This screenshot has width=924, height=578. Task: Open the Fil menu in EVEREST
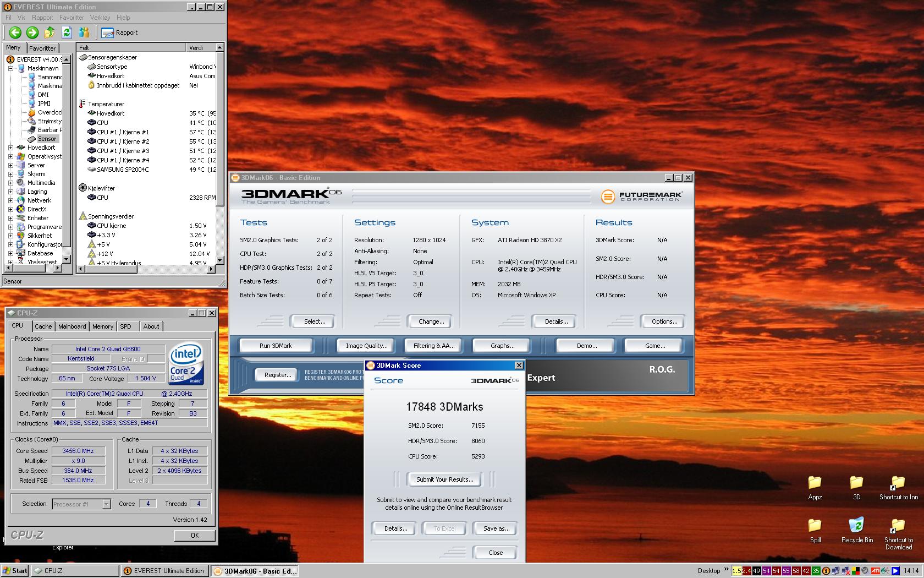(8, 18)
